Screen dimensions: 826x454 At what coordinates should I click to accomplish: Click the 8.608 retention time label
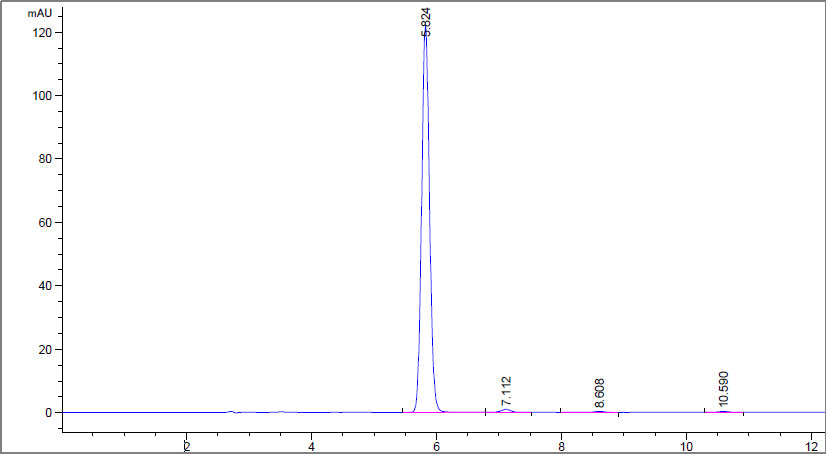tap(600, 393)
